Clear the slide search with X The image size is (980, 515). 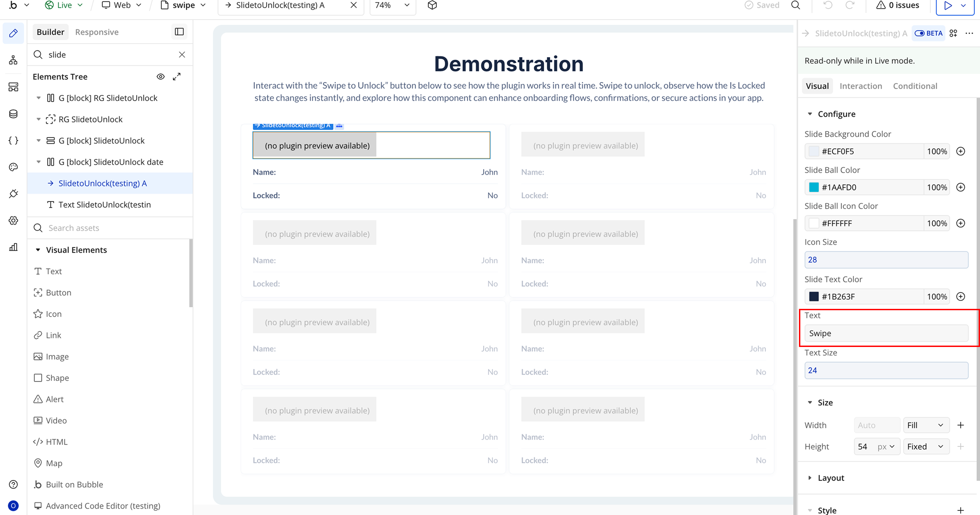[x=182, y=55]
